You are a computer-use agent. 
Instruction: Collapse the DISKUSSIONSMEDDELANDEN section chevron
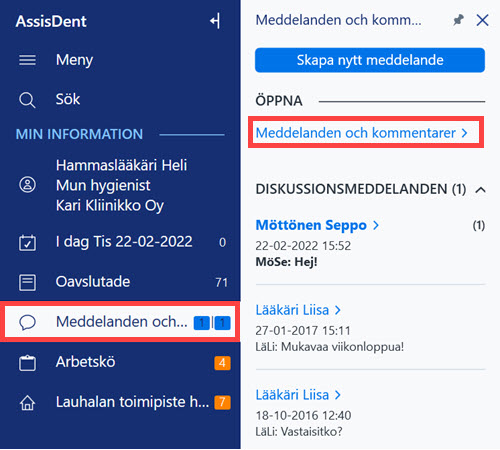click(480, 190)
